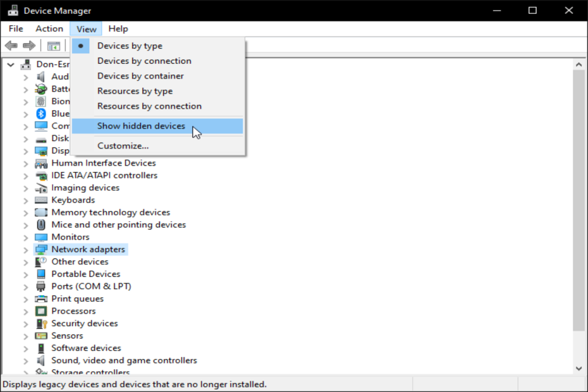The width and height of the screenshot is (588, 392).
Task: Click the Security devices key icon
Action: 41,324
